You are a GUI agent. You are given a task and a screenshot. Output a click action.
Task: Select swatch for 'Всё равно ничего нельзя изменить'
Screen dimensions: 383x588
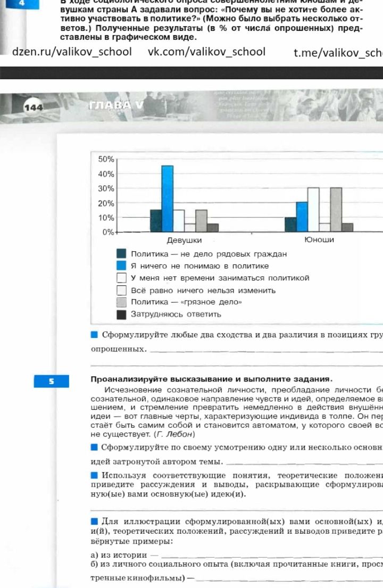pos(121,290)
